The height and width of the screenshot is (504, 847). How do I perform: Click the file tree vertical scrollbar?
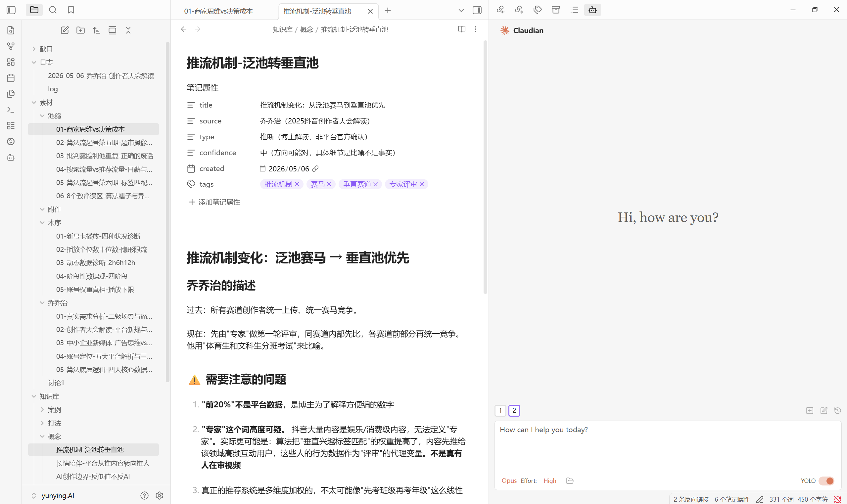click(x=167, y=212)
